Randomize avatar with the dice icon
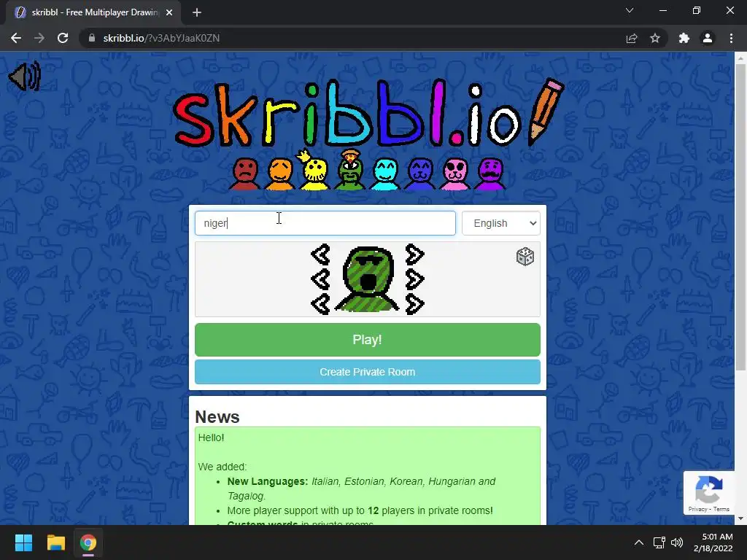Viewport: 747px width, 560px height. [525, 257]
